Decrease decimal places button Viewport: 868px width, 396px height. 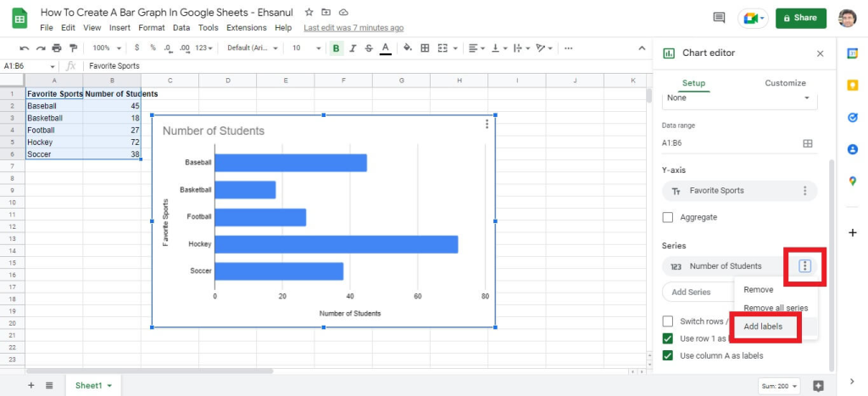[169, 48]
